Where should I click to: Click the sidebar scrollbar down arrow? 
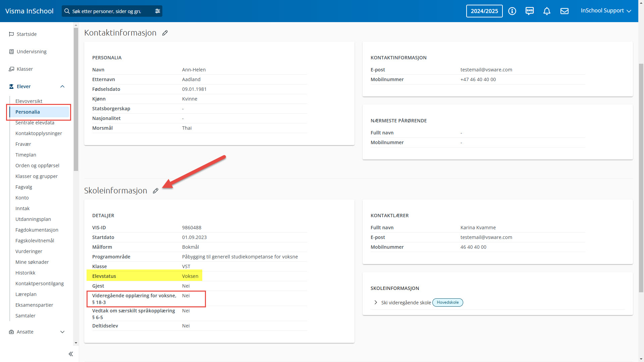click(x=76, y=343)
